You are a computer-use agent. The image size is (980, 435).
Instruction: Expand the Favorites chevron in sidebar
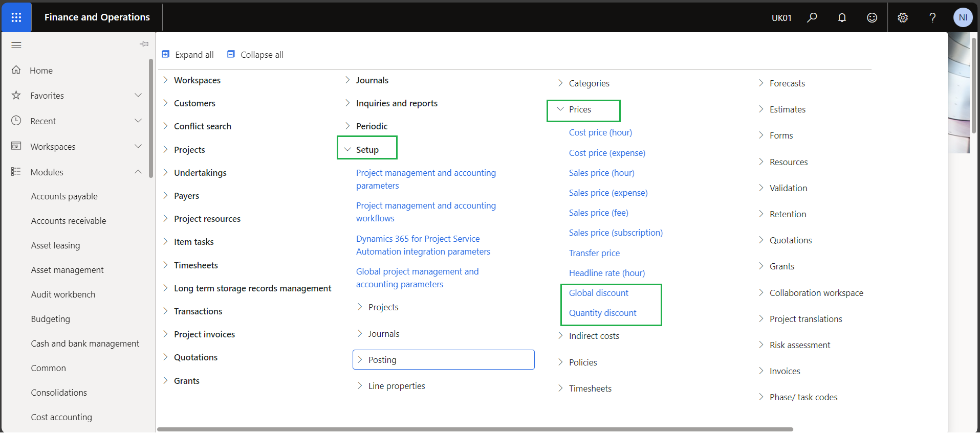click(138, 95)
